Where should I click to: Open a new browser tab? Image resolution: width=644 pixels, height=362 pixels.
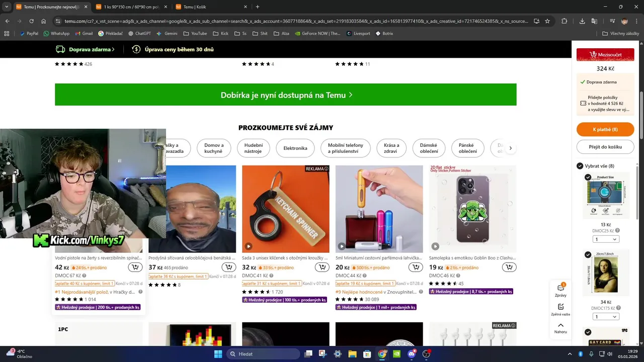258,7
